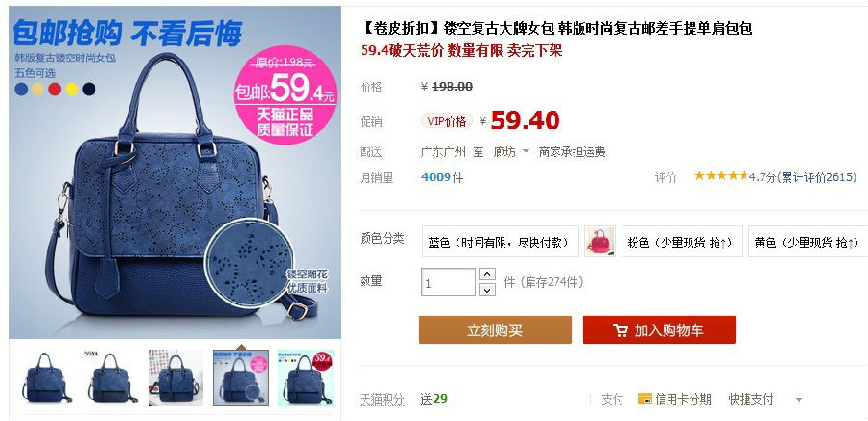Viewport: 868px width, 421px height.
Task: Expand the payment methods arrow after 快捷支付
Action: [799, 400]
